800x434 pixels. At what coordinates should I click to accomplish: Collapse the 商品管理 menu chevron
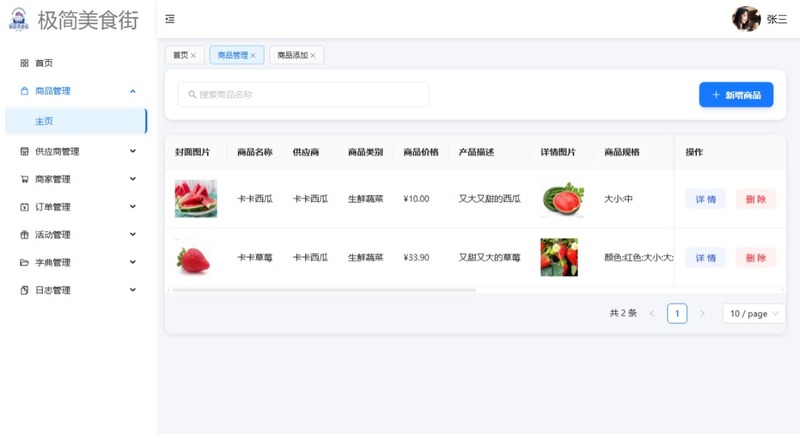pos(133,91)
